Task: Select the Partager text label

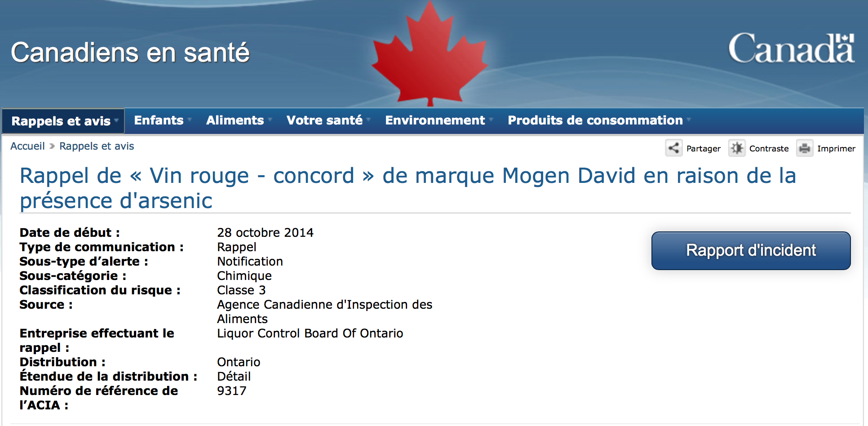Action: point(703,149)
